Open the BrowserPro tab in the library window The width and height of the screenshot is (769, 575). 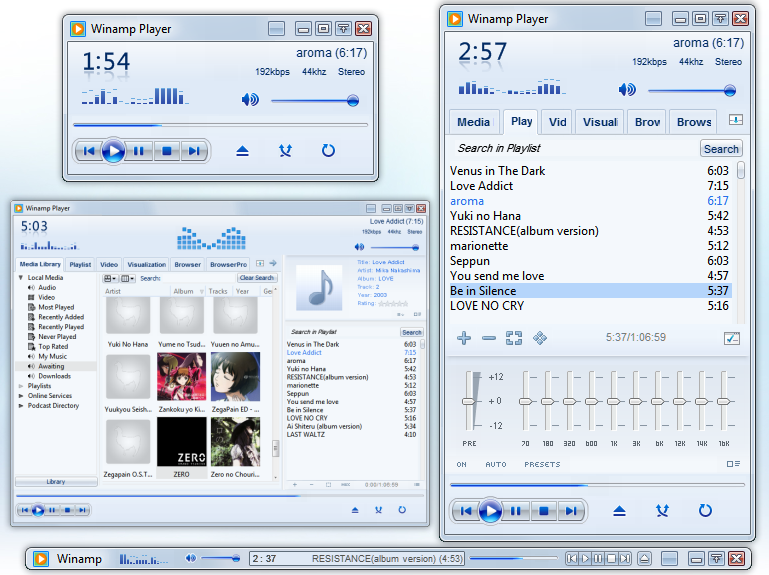(x=229, y=264)
